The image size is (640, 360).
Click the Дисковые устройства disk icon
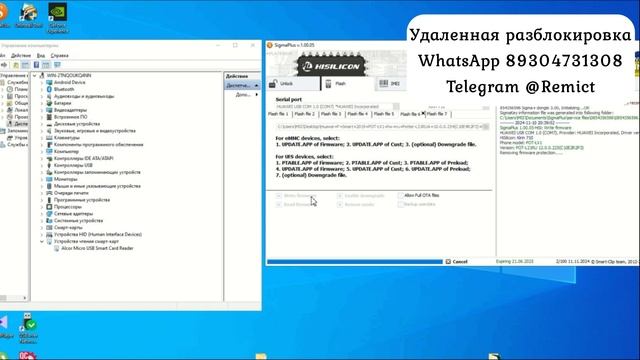[x=49, y=124]
